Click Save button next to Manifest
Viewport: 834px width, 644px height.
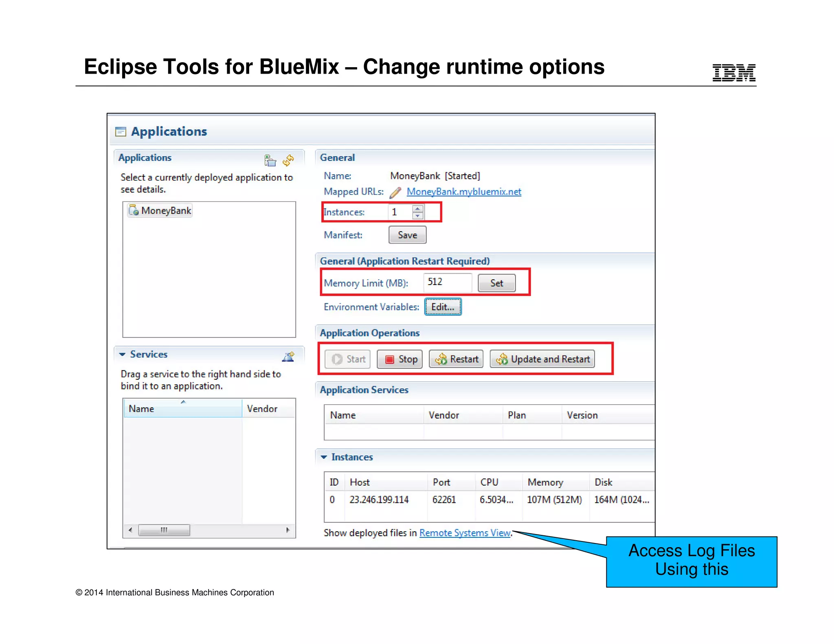(407, 235)
